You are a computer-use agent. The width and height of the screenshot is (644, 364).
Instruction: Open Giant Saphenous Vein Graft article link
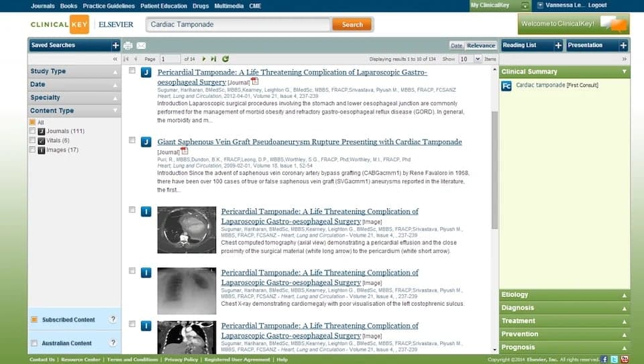coord(309,142)
